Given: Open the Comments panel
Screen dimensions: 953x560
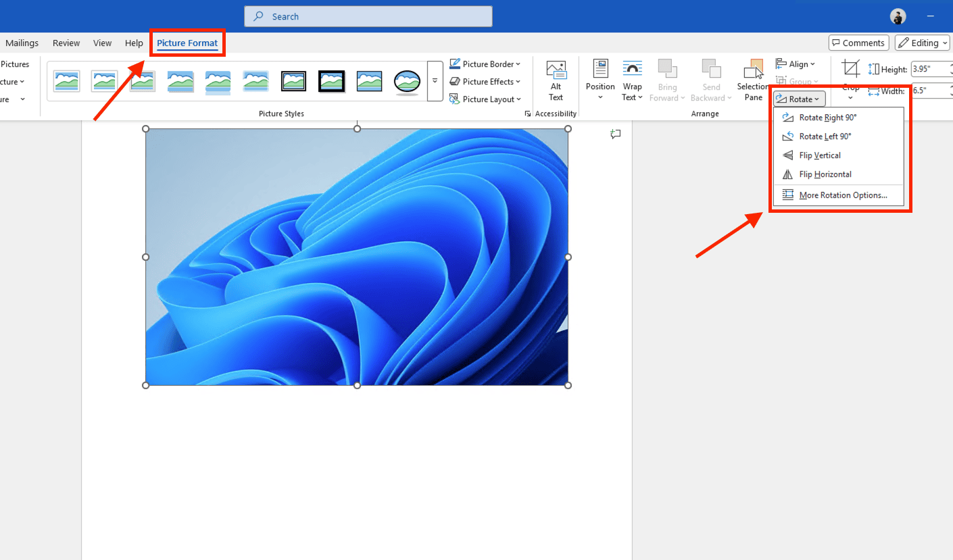Looking at the screenshot, I should click(858, 43).
